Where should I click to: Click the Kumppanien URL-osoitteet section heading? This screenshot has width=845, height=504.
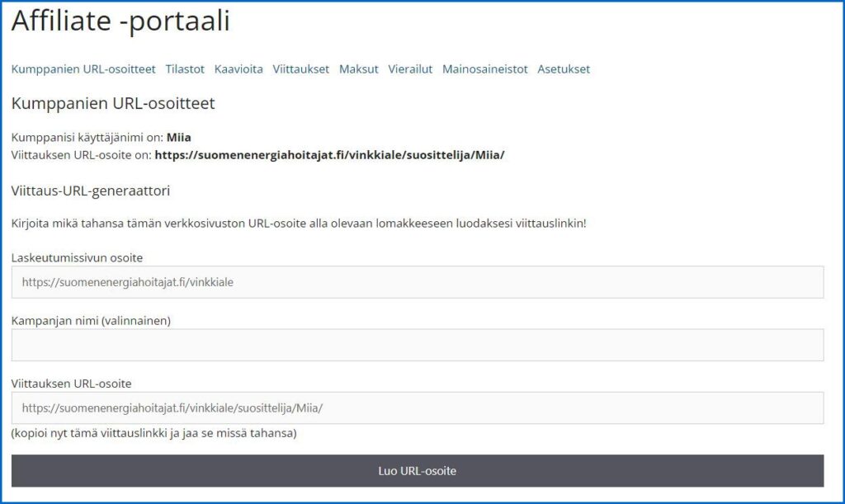pos(113,104)
